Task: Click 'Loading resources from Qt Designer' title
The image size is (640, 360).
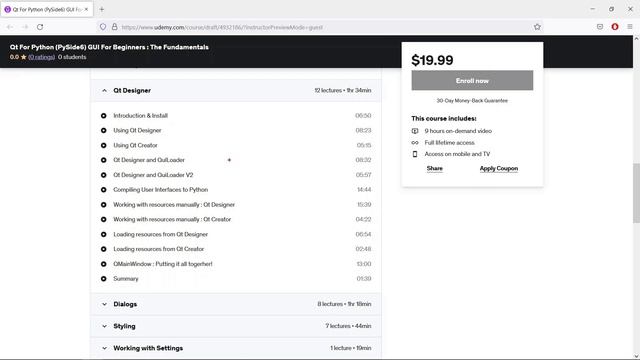Action: coord(160,234)
